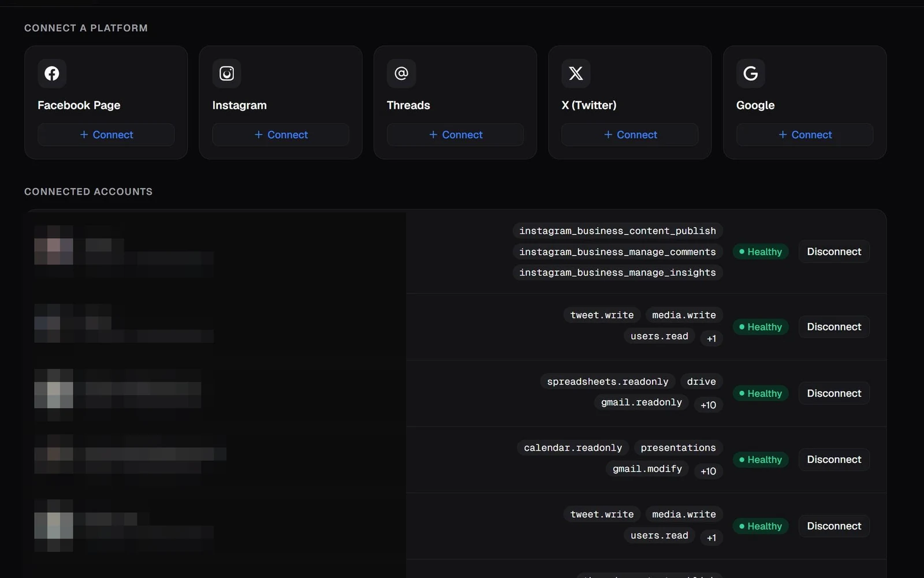This screenshot has height=578, width=924.
Task: Click the gmail.modify scope tag
Action: click(x=647, y=469)
